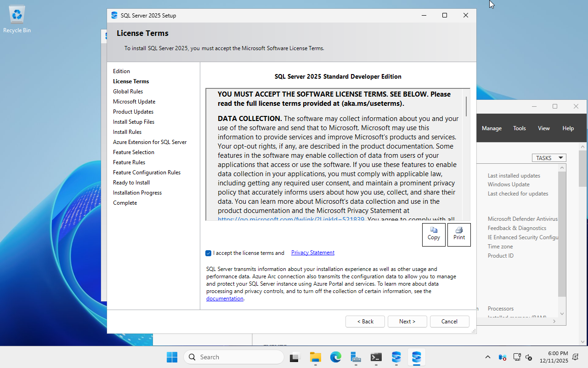
Task: Open File Explorer from the taskbar
Action: pyautogui.click(x=315, y=357)
